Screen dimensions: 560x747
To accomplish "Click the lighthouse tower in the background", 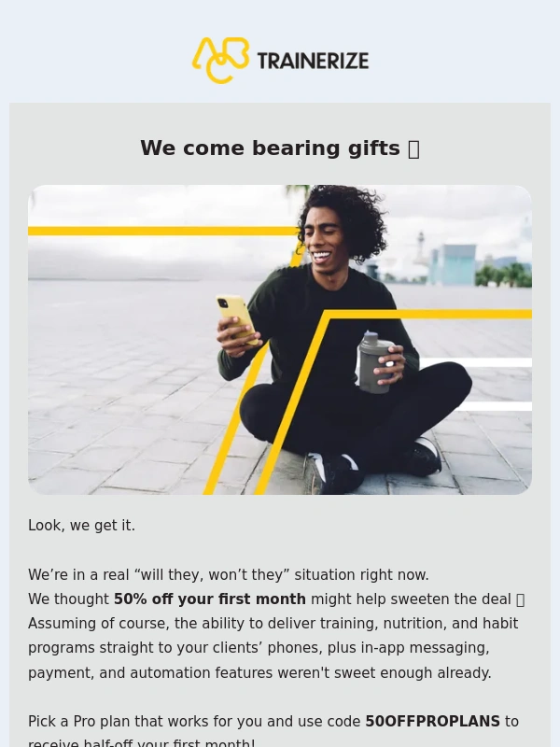I will (x=421, y=247).
